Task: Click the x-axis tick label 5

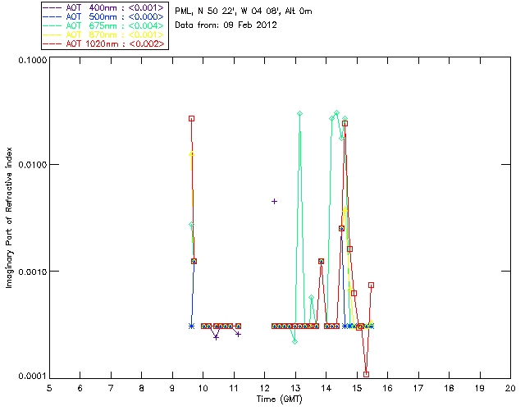Action: click(49, 388)
